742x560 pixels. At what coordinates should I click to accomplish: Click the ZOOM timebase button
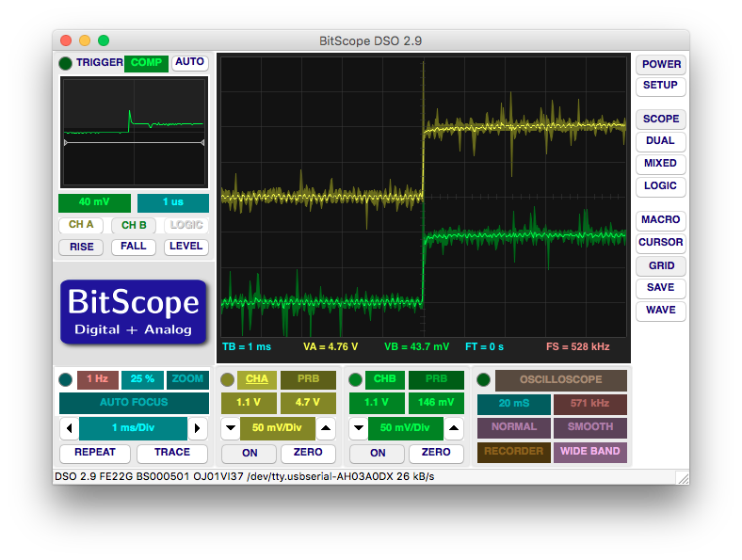pyautogui.click(x=187, y=379)
